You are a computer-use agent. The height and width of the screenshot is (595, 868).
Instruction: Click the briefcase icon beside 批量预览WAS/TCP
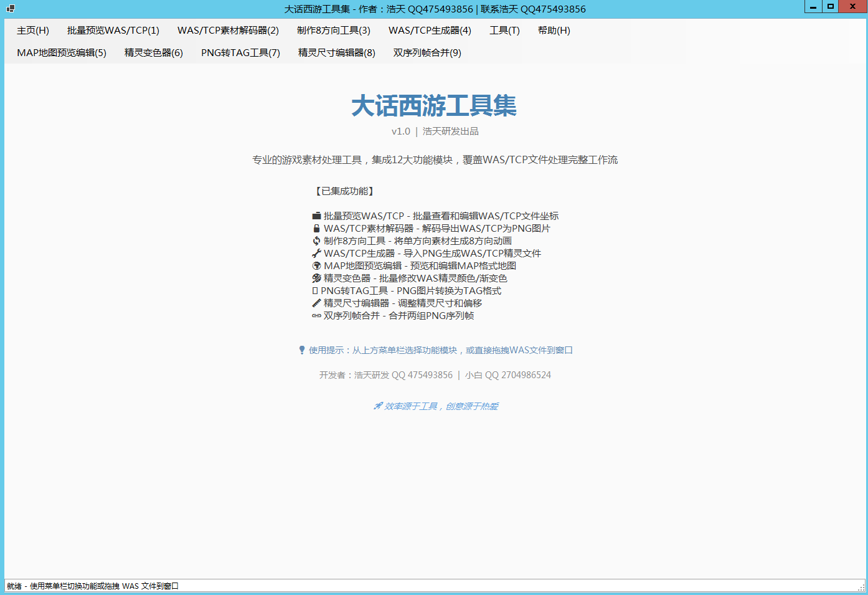pos(316,216)
